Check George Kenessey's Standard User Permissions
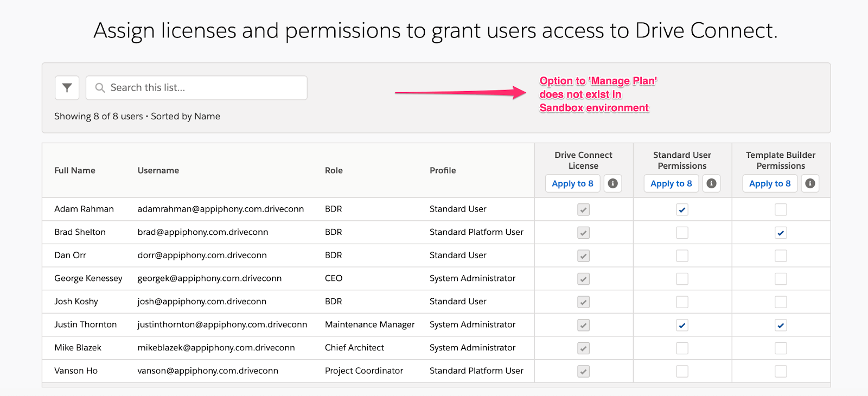Image resolution: width=868 pixels, height=396 pixels. [x=682, y=279]
